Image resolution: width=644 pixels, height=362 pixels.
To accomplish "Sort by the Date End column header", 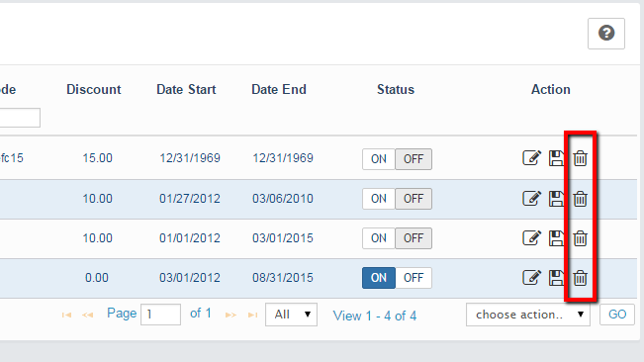I will 279,89.
